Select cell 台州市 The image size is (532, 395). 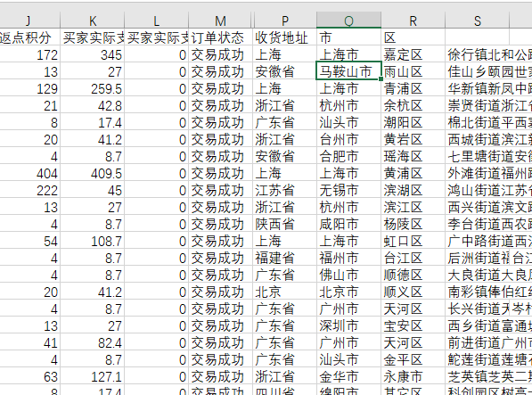(348, 139)
